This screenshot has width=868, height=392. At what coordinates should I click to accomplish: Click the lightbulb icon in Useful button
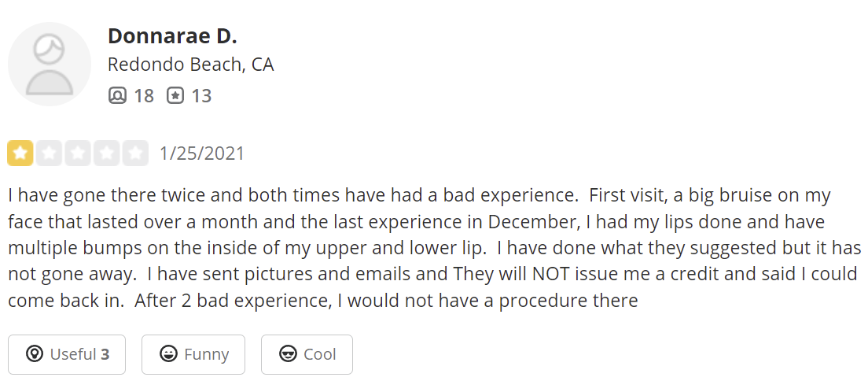(34, 354)
